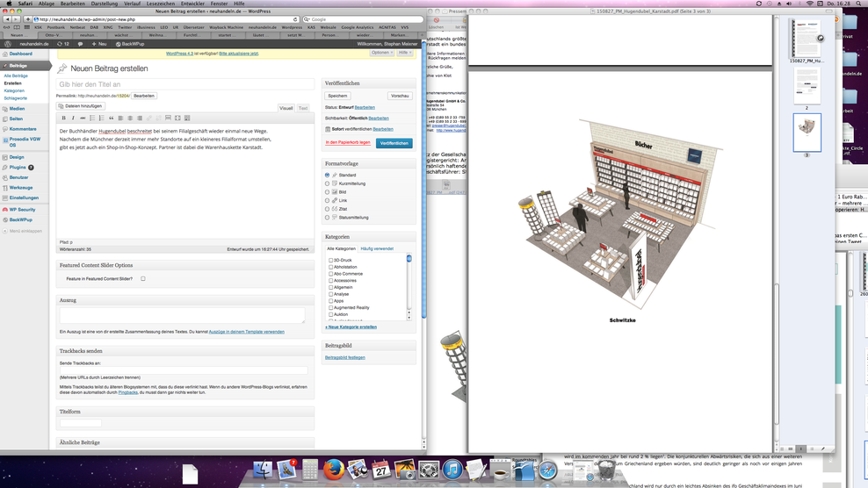The height and width of the screenshot is (488, 868).
Task: Show the bookmarks book icon in Safari
Action: point(17,27)
